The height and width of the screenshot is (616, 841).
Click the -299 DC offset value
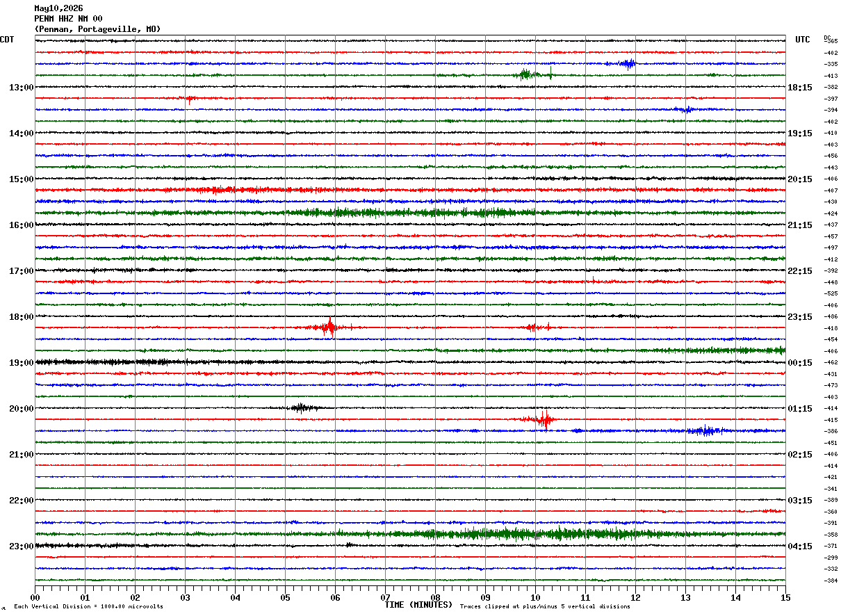coord(831,558)
